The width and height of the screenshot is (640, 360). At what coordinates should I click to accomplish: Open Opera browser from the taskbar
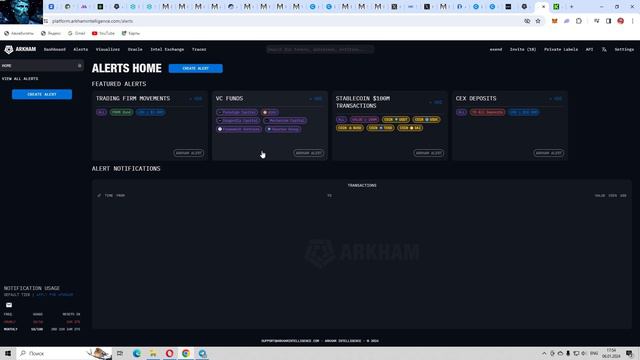[x=169, y=353]
